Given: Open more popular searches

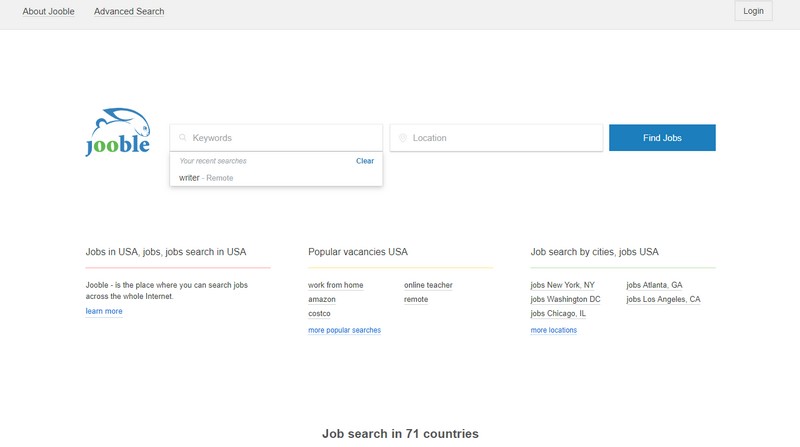Looking at the screenshot, I should tap(344, 330).
